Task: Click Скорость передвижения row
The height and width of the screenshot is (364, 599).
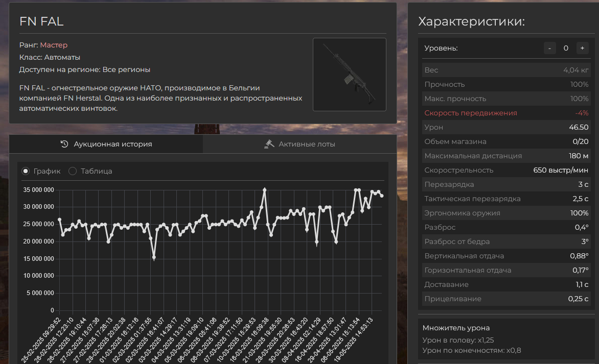Action: click(x=506, y=113)
